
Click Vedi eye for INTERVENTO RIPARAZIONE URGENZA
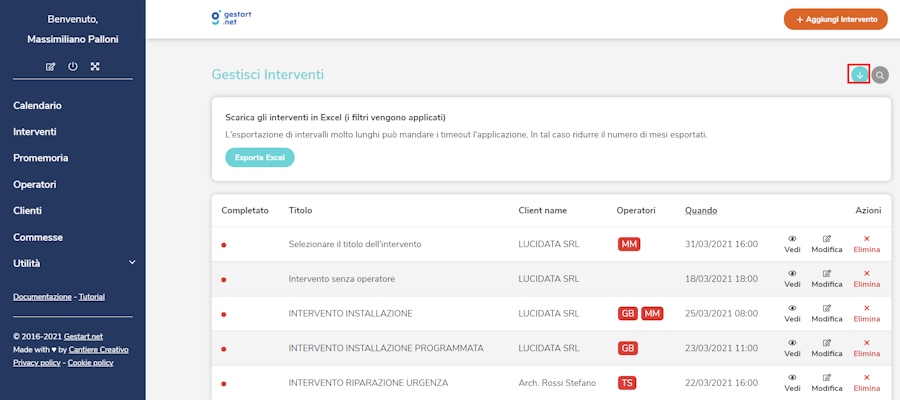click(x=792, y=383)
